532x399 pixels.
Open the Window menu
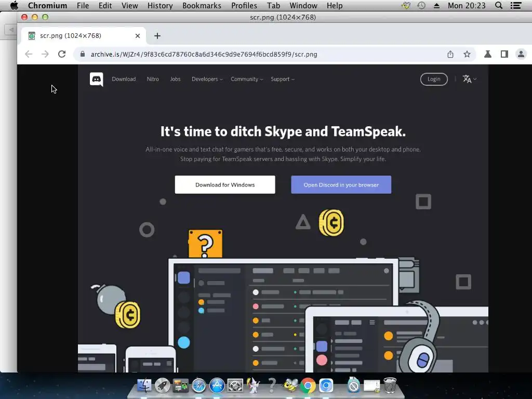click(303, 6)
